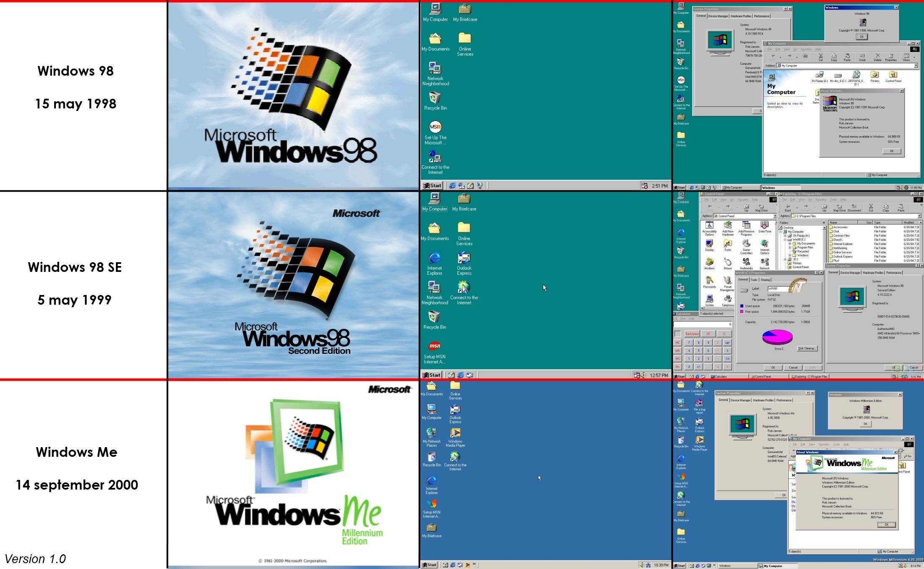Viewport: 924px width, 569px height.
Task: Collapse the Win98 (C:) tree node
Action: point(785,240)
